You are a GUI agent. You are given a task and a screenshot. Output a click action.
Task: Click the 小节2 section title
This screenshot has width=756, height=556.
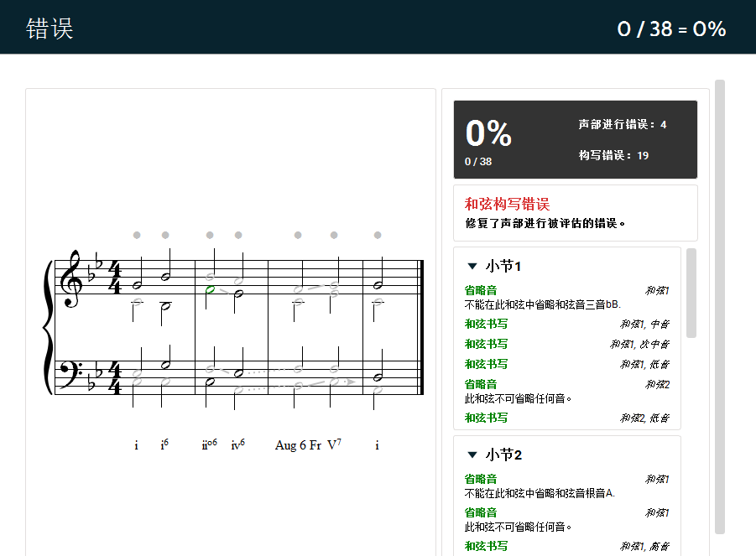point(503,455)
